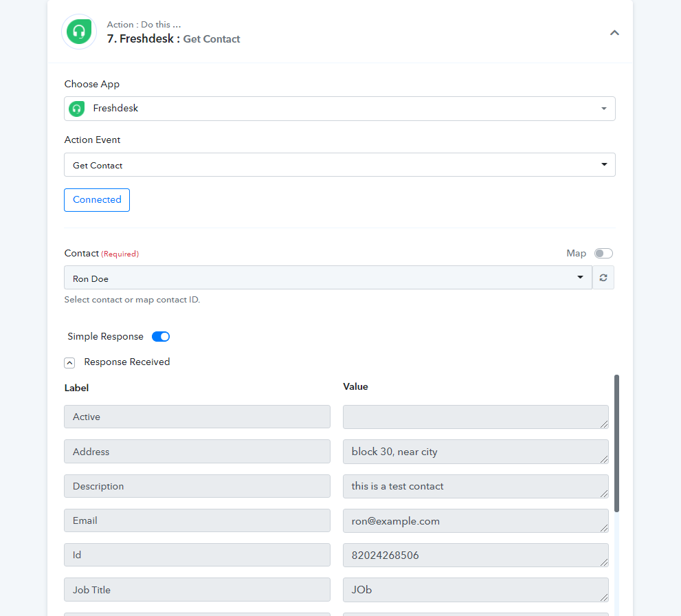This screenshot has height=616, width=681.
Task: Click the response panel vertical scrollbar
Action: [x=616, y=443]
